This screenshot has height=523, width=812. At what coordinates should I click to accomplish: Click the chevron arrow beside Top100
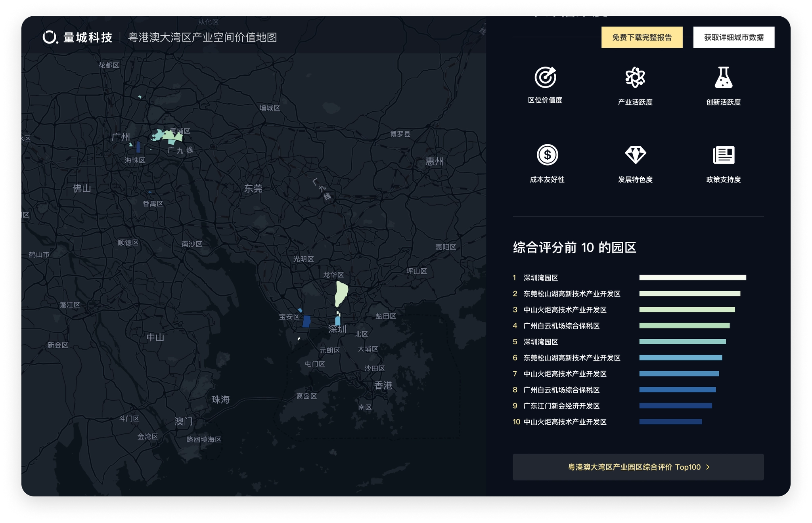(x=708, y=467)
